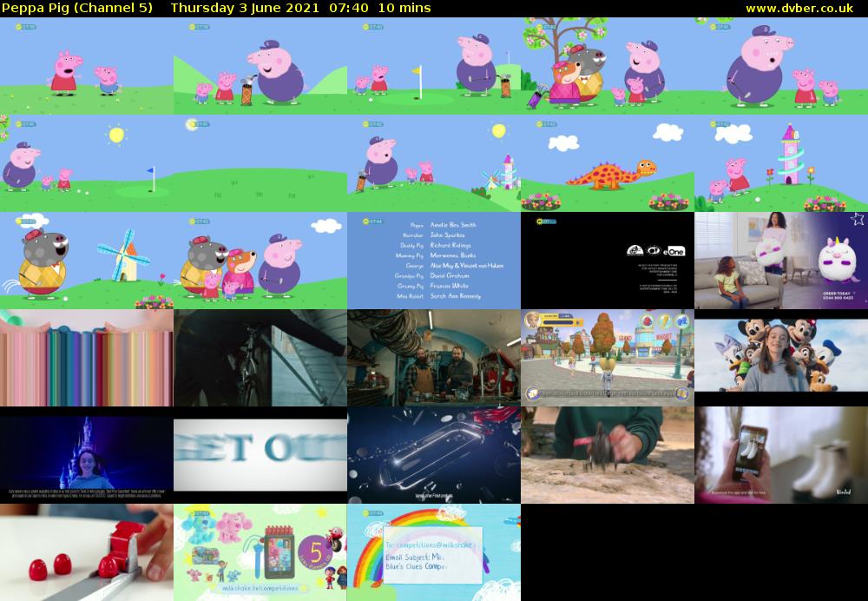Click the 'ORDER TODAY' phone number text
Image resolution: width=868 pixels, height=601 pixels.
pos(837,294)
